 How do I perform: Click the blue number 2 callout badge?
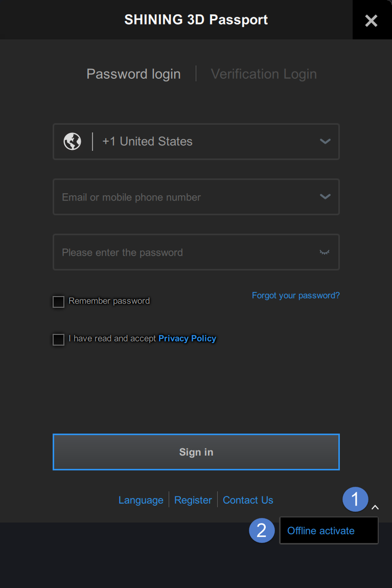(262, 530)
